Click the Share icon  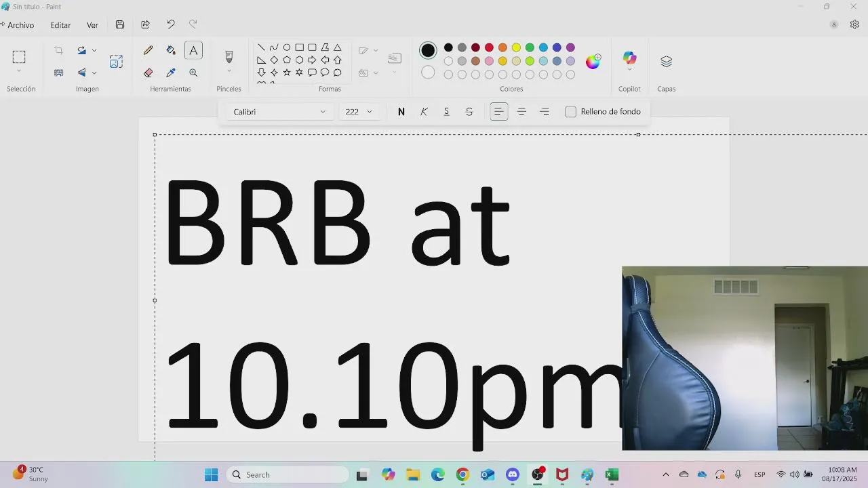pyautogui.click(x=145, y=24)
